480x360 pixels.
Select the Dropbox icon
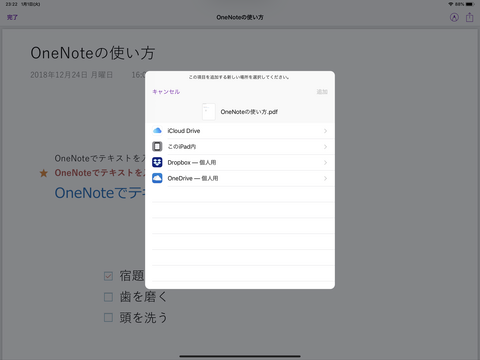coord(157,162)
